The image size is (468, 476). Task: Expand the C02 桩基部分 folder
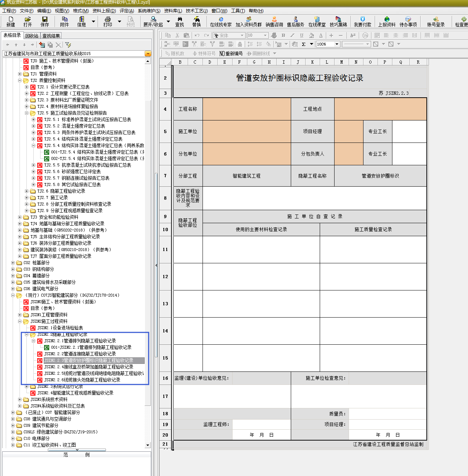(x=13, y=263)
